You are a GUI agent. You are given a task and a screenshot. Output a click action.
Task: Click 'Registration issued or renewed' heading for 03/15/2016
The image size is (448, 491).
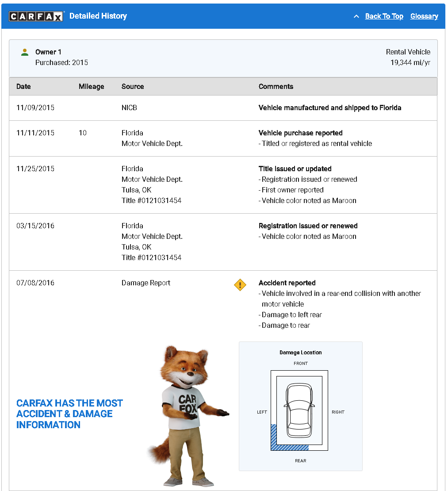[x=308, y=226]
